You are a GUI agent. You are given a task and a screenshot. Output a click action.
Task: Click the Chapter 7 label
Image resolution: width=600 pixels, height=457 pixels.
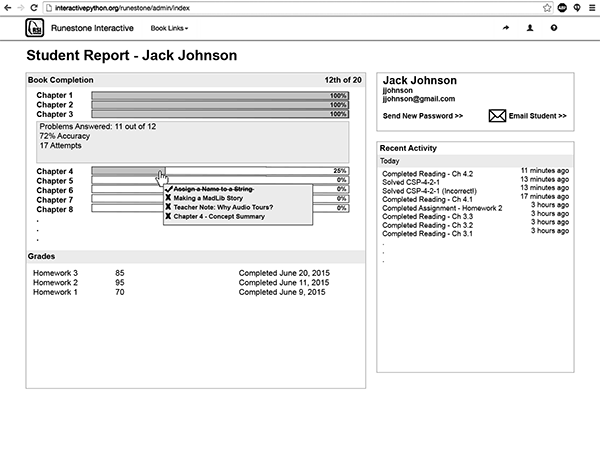55,200
